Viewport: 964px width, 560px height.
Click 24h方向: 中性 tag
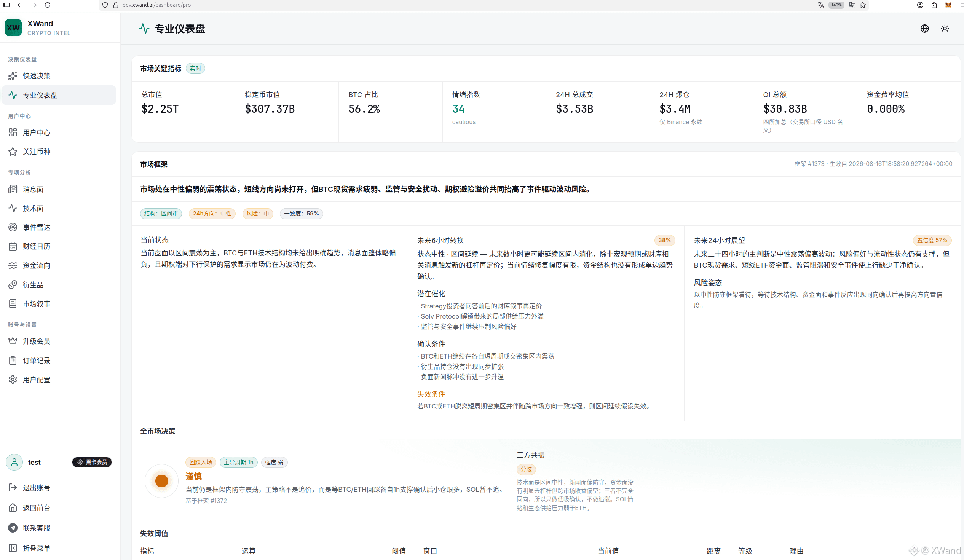click(212, 214)
